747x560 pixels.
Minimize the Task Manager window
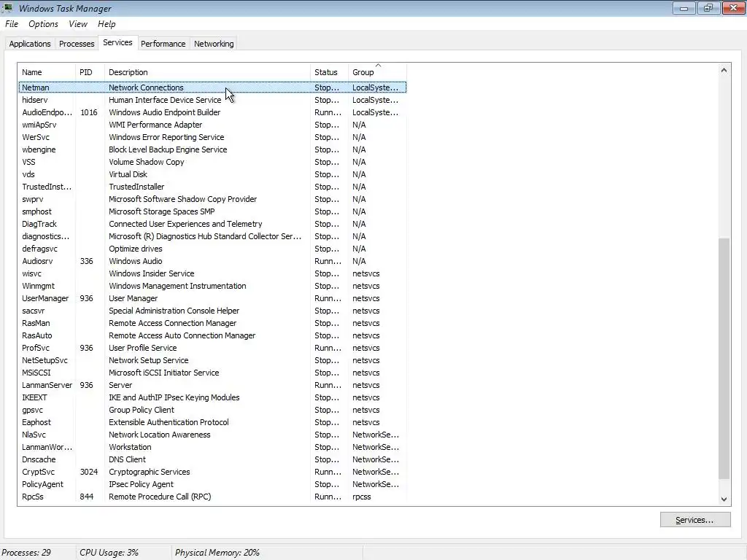tap(684, 8)
